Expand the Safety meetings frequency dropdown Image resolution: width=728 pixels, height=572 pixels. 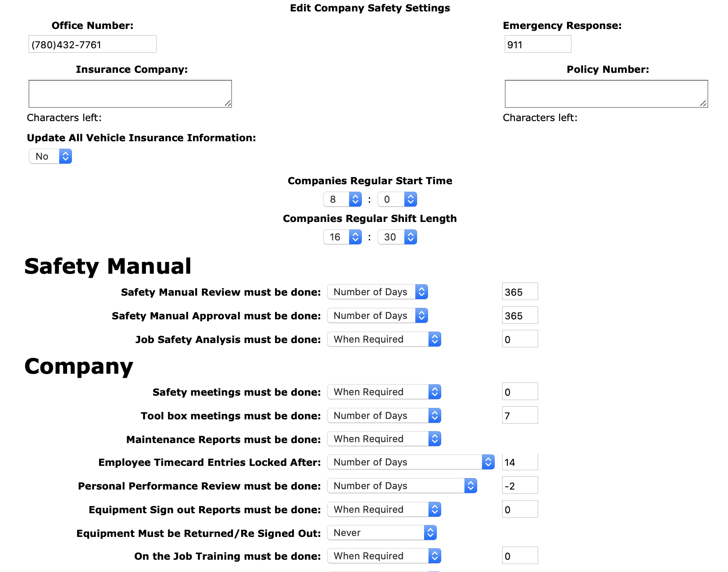(384, 392)
